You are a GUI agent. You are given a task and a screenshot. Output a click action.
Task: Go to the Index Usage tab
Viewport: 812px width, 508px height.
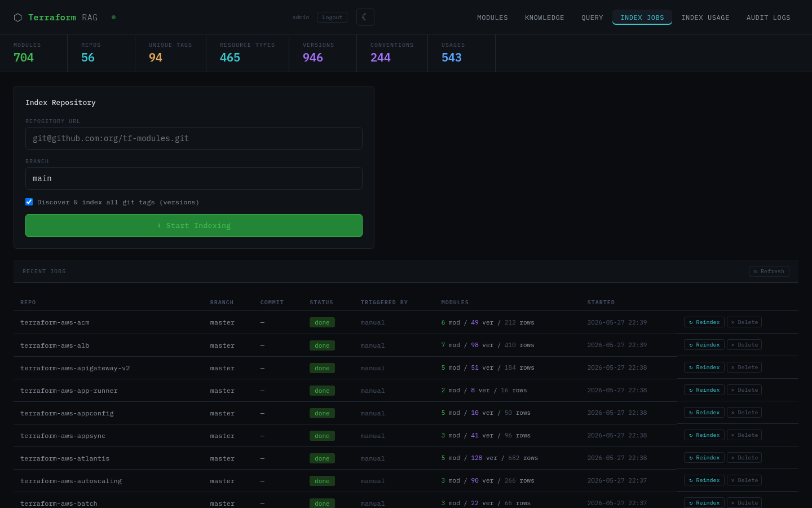705,17
